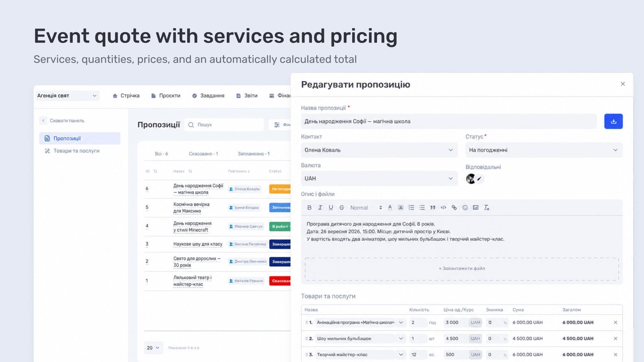
Task: Open the Агенція свят workspace selector
Action: [x=67, y=96]
